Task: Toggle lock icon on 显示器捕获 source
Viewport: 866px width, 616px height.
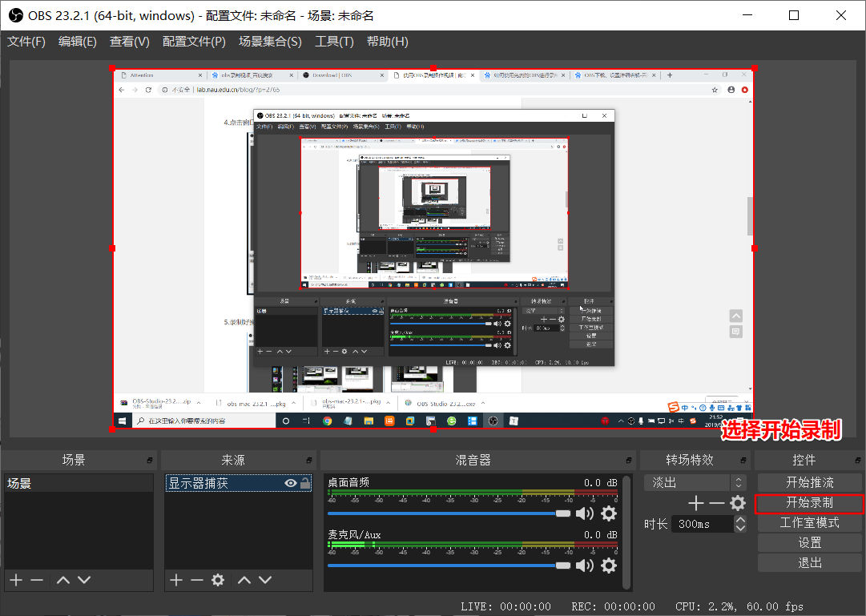Action: click(x=305, y=483)
